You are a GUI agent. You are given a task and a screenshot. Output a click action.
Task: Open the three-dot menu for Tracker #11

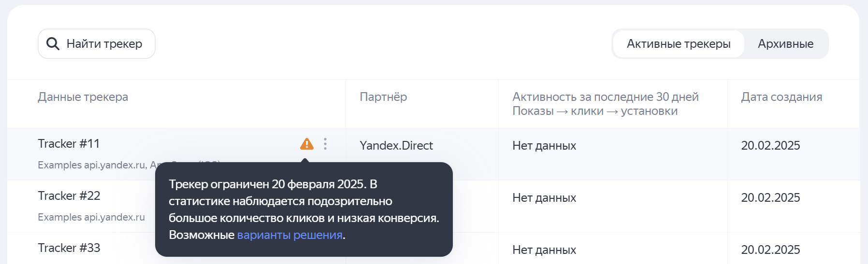pyautogui.click(x=325, y=144)
